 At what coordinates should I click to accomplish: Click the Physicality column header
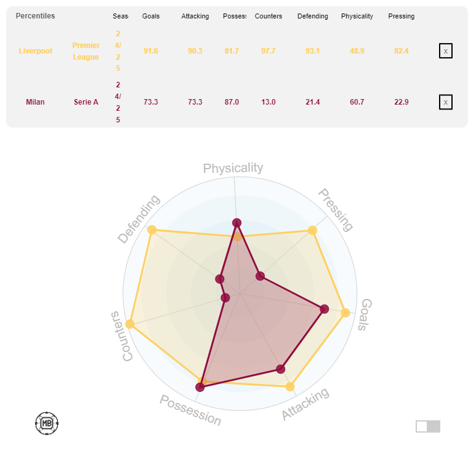(x=357, y=16)
